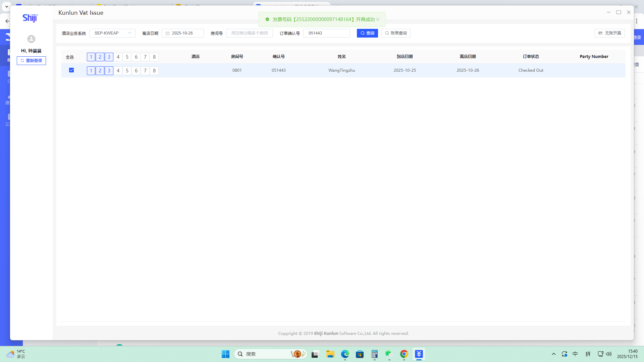
Task: Expand the SEP-KWEAP system dropdown
Action: (x=112, y=33)
